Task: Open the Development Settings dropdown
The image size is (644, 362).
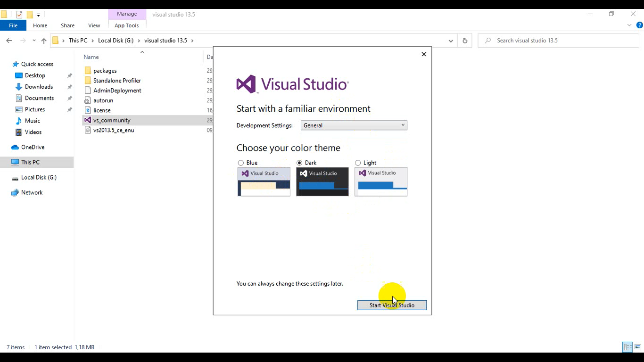Action: pyautogui.click(x=354, y=125)
